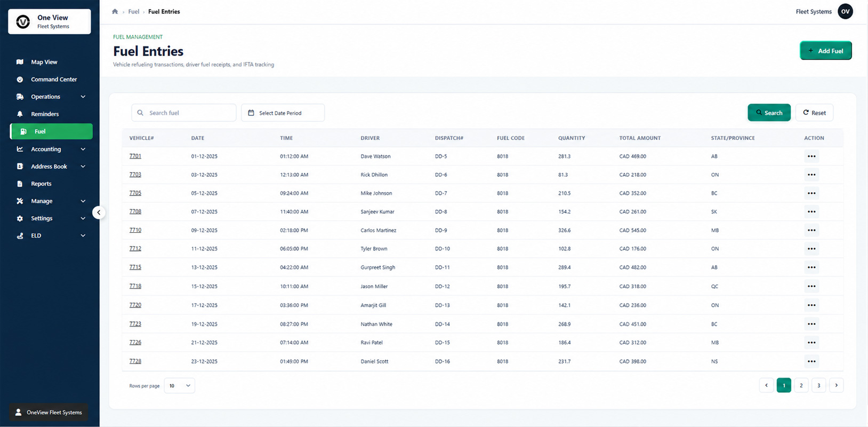Screen dimensions: 868x427
Task: Select the Fuel menu item
Action: point(51,131)
